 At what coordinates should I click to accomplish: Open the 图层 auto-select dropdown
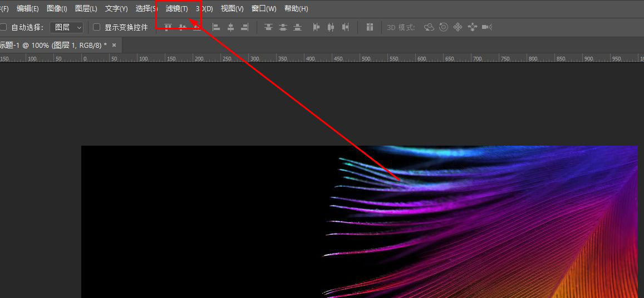tap(67, 27)
